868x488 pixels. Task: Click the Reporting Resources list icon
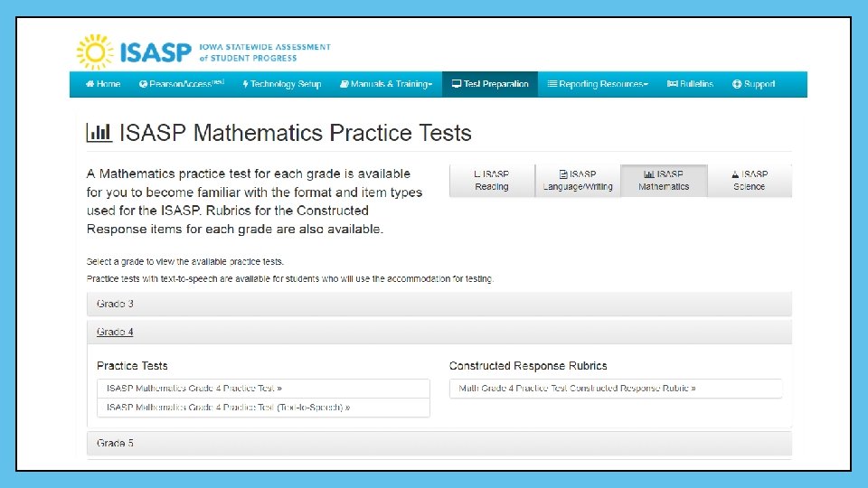pos(552,84)
